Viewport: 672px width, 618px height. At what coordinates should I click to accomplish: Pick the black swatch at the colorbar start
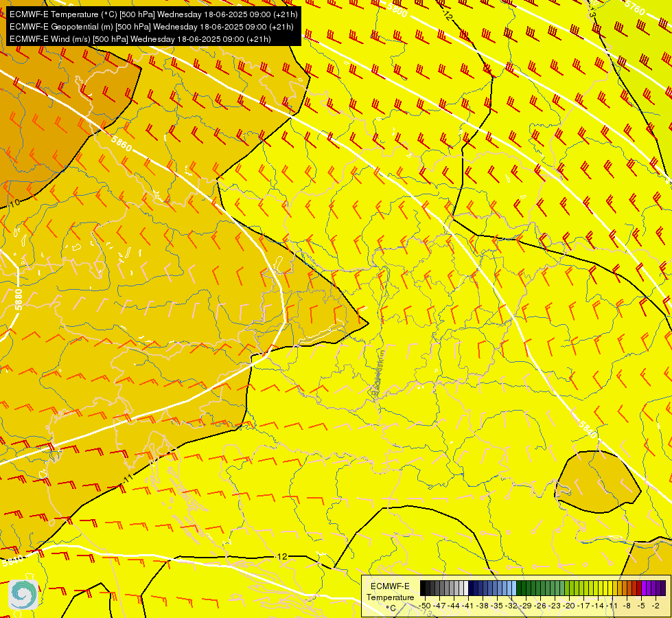(x=423, y=588)
